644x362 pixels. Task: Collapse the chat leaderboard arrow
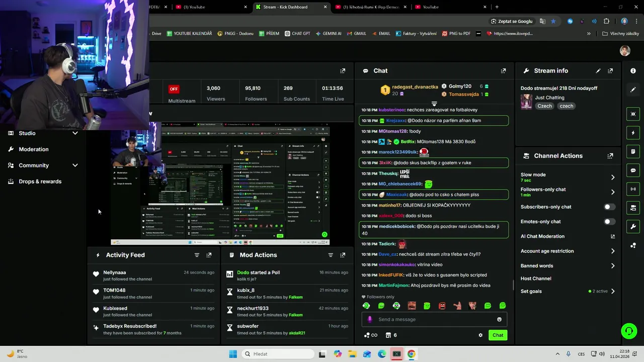(434, 104)
